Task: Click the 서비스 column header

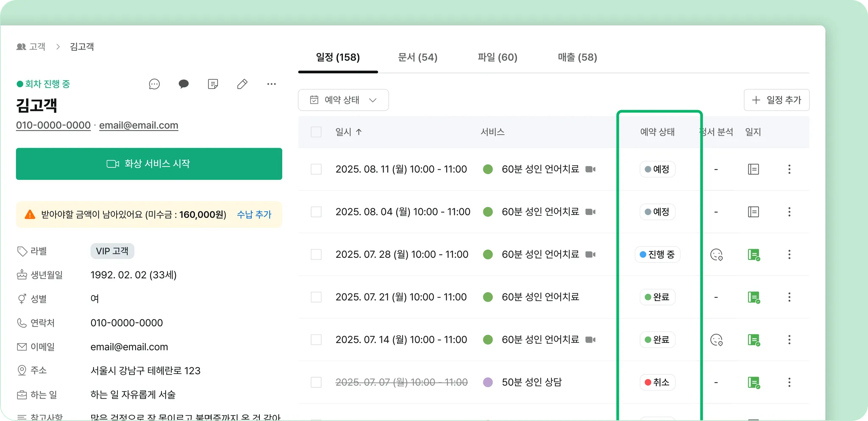Action: (492, 132)
